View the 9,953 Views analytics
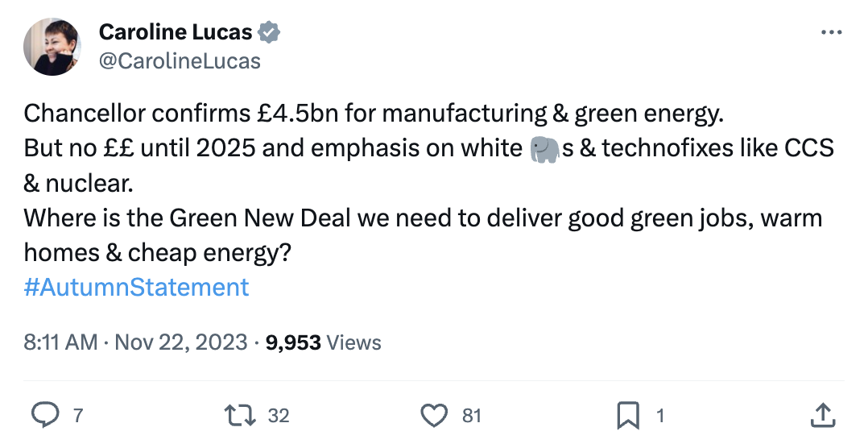Viewport: 868px width, 448px height. pos(323,342)
